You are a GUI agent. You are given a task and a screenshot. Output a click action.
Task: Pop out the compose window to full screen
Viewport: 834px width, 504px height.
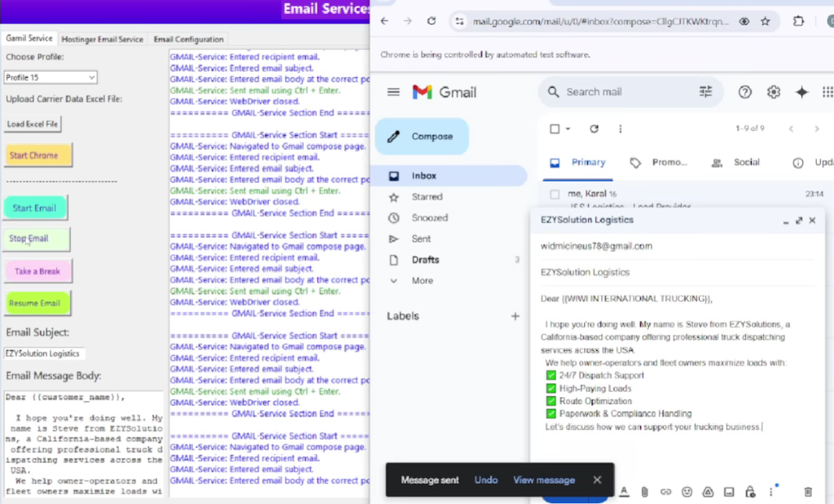pyautogui.click(x=799, y=220)
